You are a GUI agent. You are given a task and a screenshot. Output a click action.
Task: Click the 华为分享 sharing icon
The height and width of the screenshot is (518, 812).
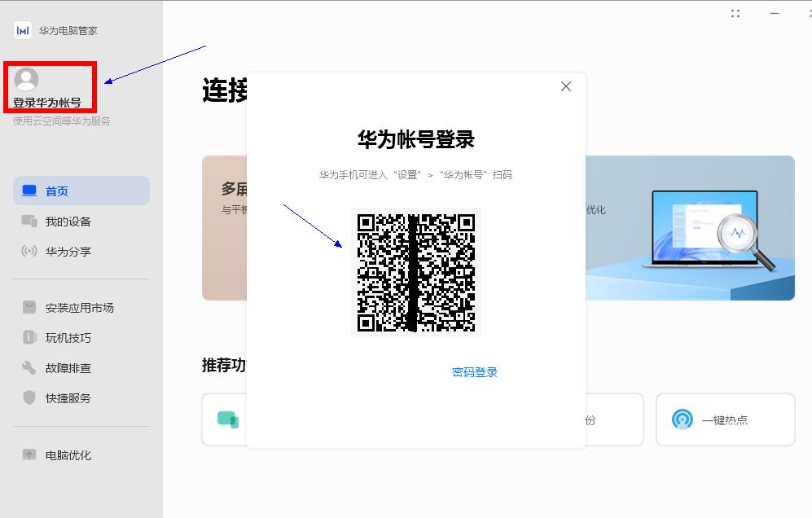pos(27,251)
